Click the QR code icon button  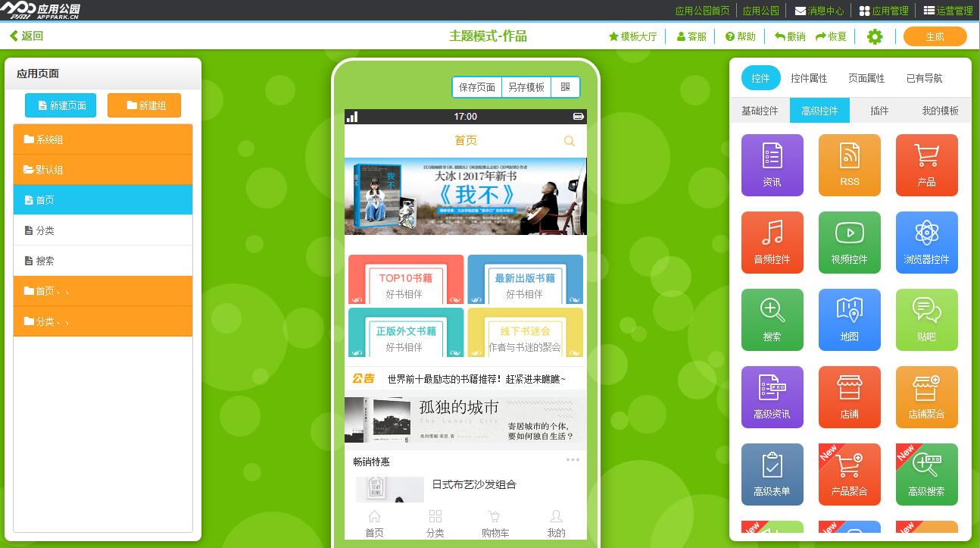tap(565, 87)
